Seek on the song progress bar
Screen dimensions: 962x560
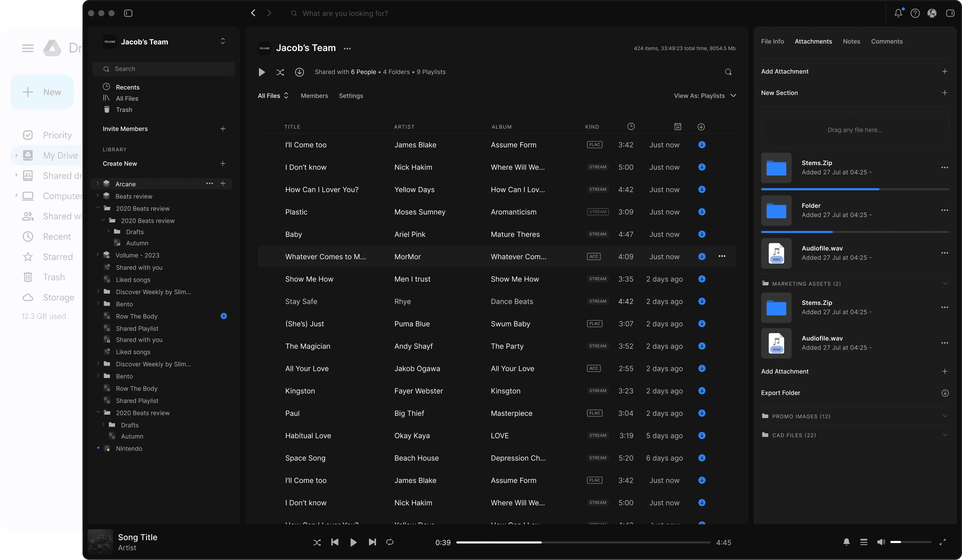click(x=583, y=543)
